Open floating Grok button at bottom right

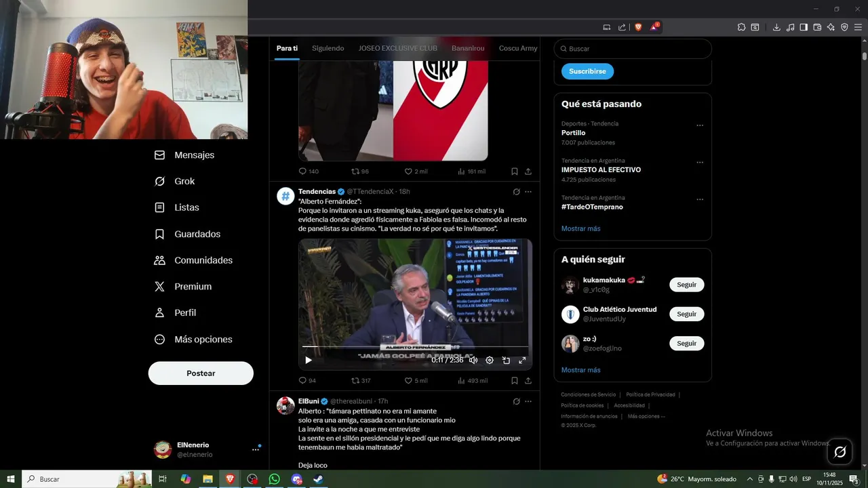[x=840, y=452]
